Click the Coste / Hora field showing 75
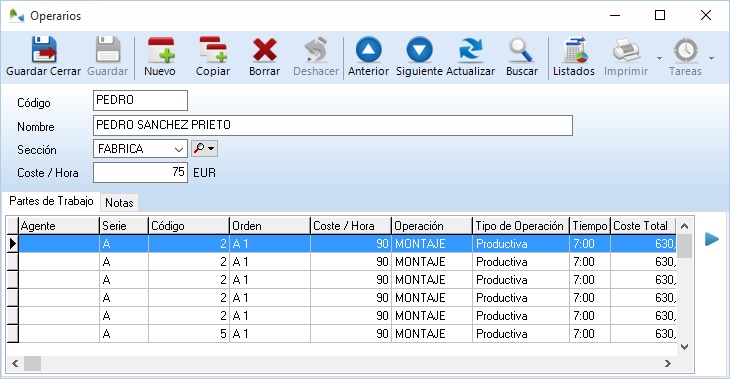This screenshot has width=730, height=379. pos(140,172)
